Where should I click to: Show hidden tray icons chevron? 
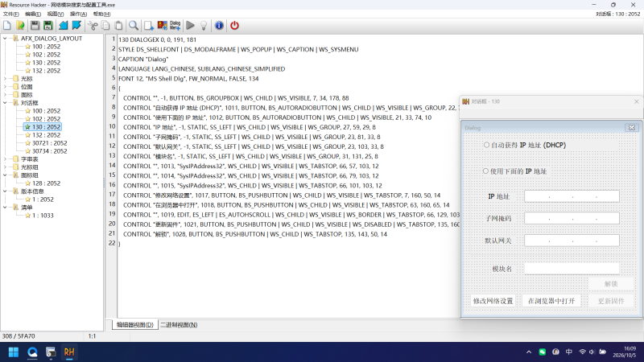tap(529, 352)
